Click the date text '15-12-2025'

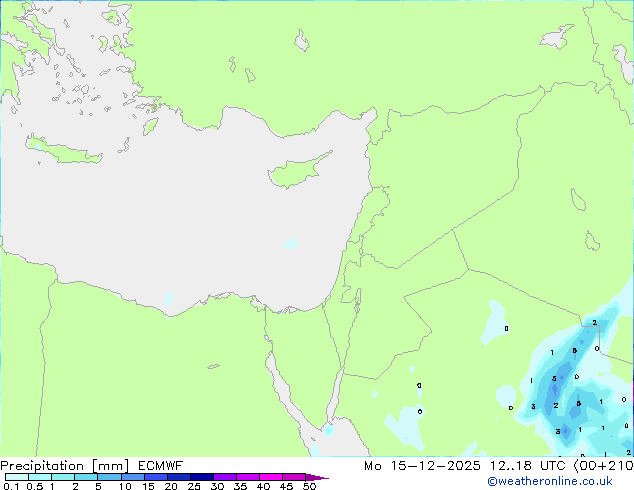435,466
